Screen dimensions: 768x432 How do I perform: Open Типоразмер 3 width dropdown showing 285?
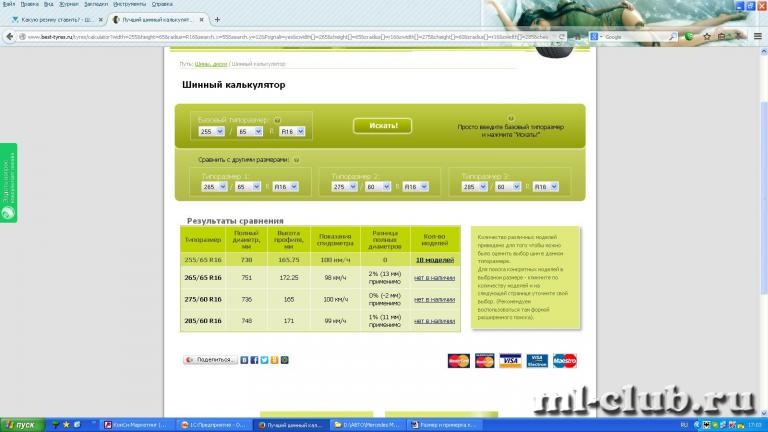pos(475,186)
